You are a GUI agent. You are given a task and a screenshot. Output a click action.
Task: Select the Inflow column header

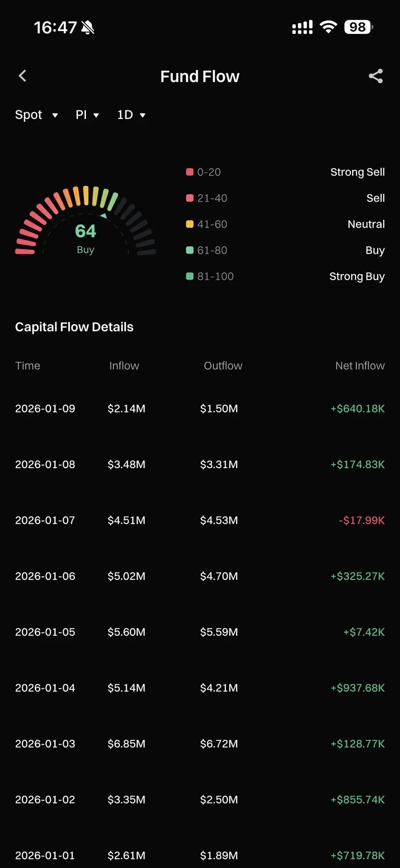pos(124,366)
